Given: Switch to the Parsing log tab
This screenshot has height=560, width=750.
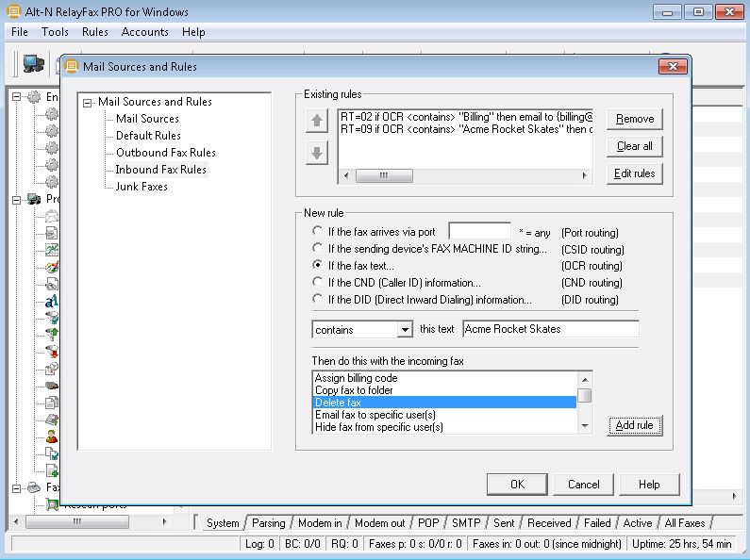Looking at the screenshot, I should [x=268, y=523].
